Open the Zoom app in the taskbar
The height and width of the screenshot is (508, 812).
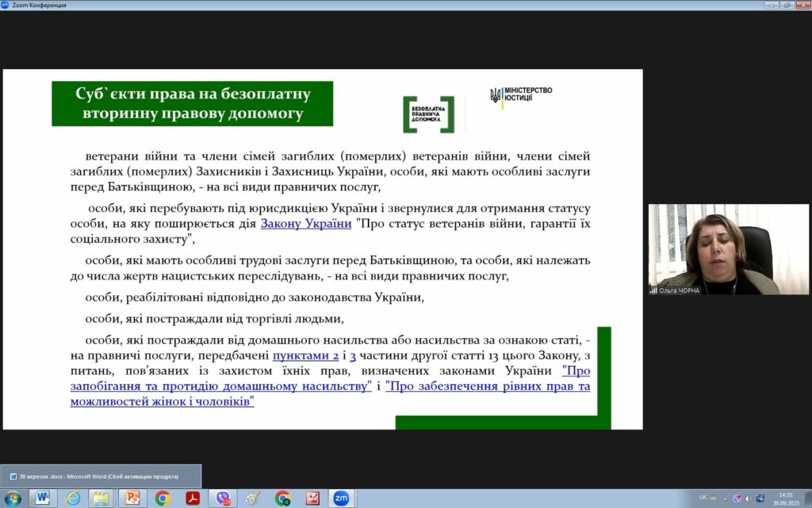coord(342,498)
